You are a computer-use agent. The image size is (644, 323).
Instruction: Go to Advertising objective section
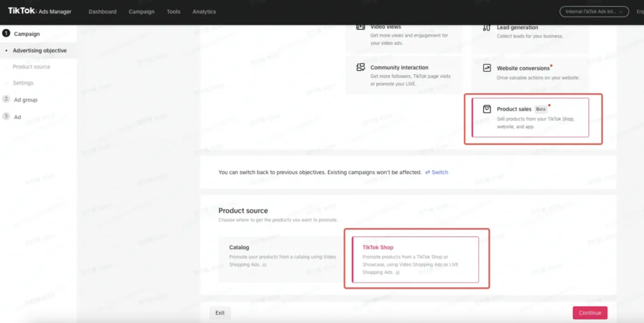(x=39, y=51)
